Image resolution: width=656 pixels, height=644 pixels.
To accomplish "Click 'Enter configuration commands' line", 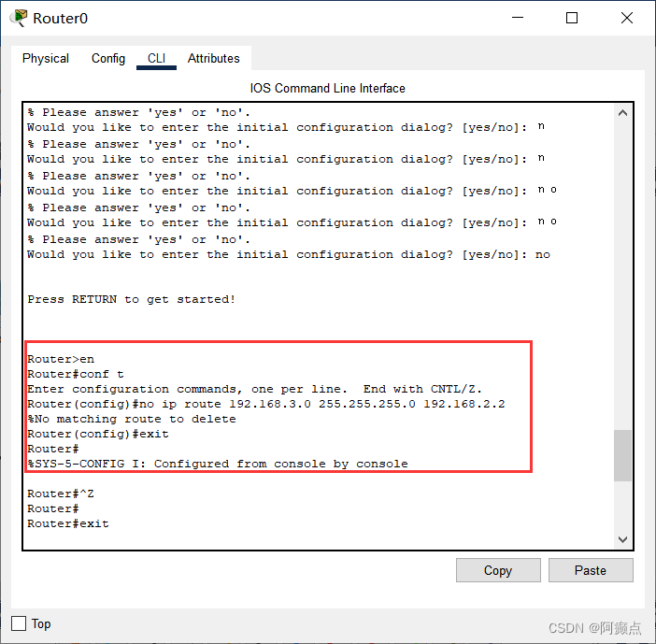I will (x=255, y=389).
